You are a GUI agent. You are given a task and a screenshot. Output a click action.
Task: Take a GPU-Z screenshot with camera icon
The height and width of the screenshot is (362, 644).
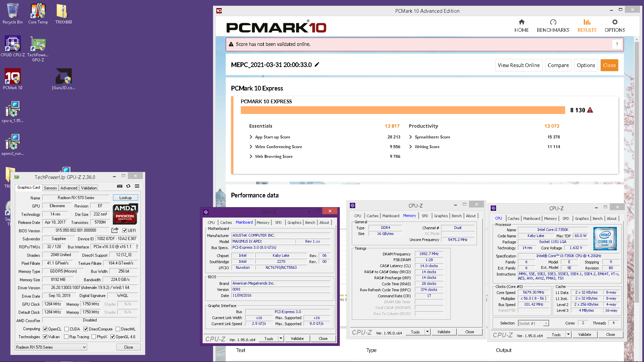[x=120, y=186]
